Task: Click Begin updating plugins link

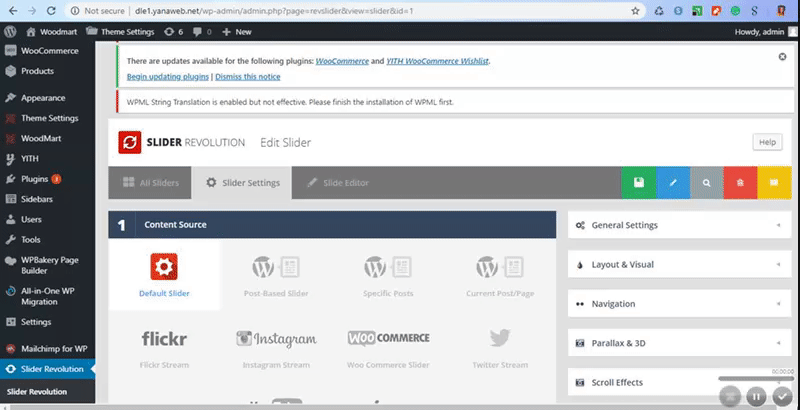Action: coord(168,76)
